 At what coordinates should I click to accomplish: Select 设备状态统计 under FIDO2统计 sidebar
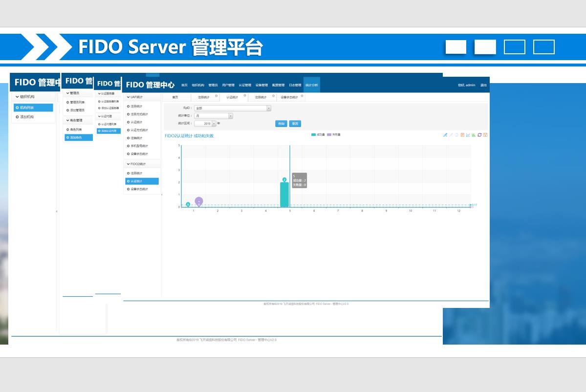coord(139,189)
